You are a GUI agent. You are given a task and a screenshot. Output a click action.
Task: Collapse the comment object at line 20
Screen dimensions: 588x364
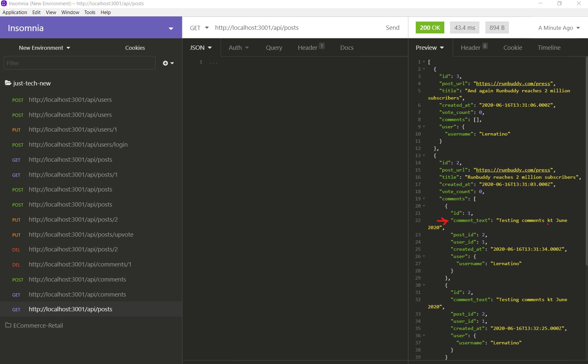click(x=424, y=206)
